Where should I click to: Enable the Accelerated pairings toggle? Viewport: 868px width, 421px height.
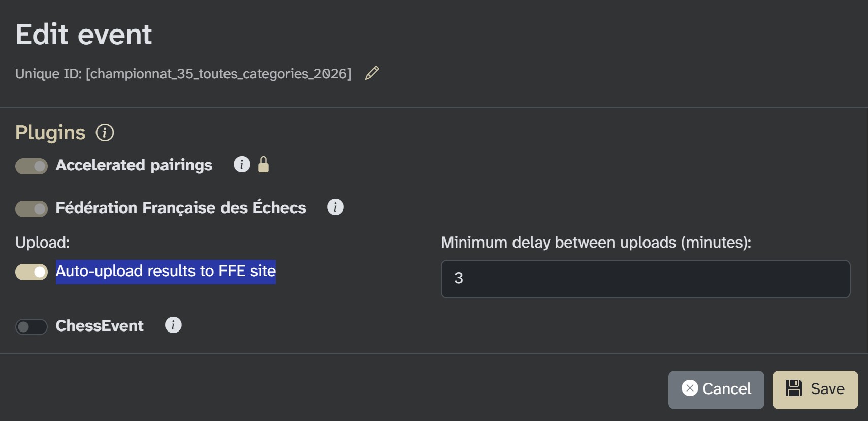31,166
